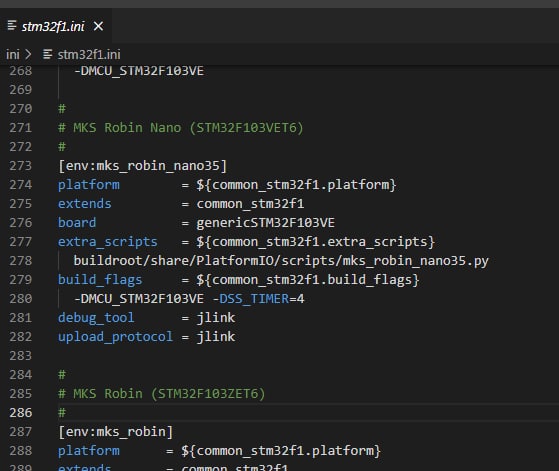Click -DMCU_STM32F103VE on line 268
The width and height of the screenshot is (559, 471).
point(139,71)
